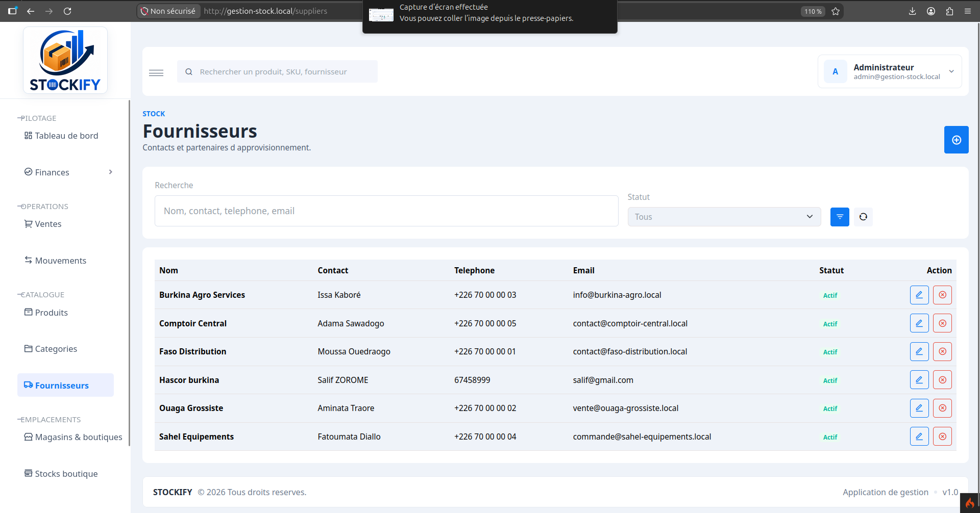Click the contact name Fatoumata Diallo
The height and width of the screenshot is (513, 980).
349,437
